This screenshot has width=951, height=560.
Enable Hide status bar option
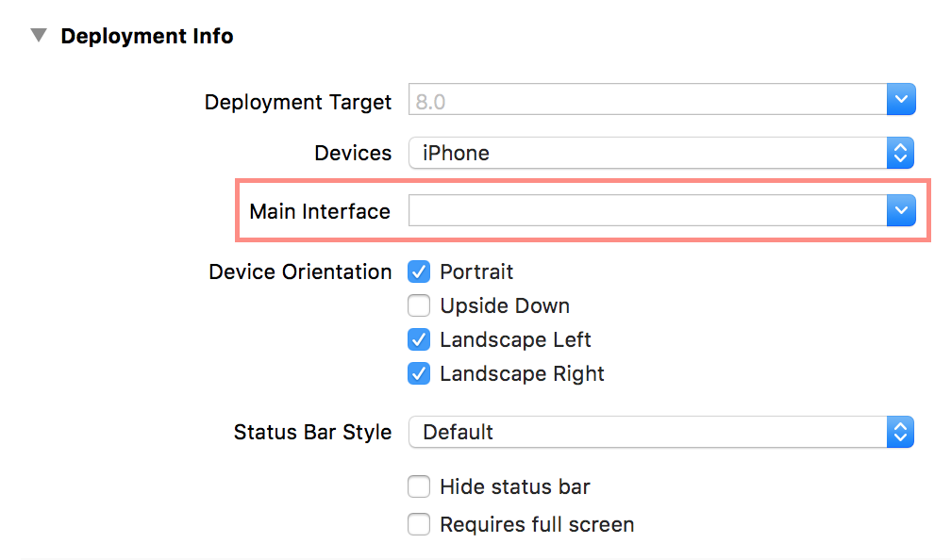point(419,486)
